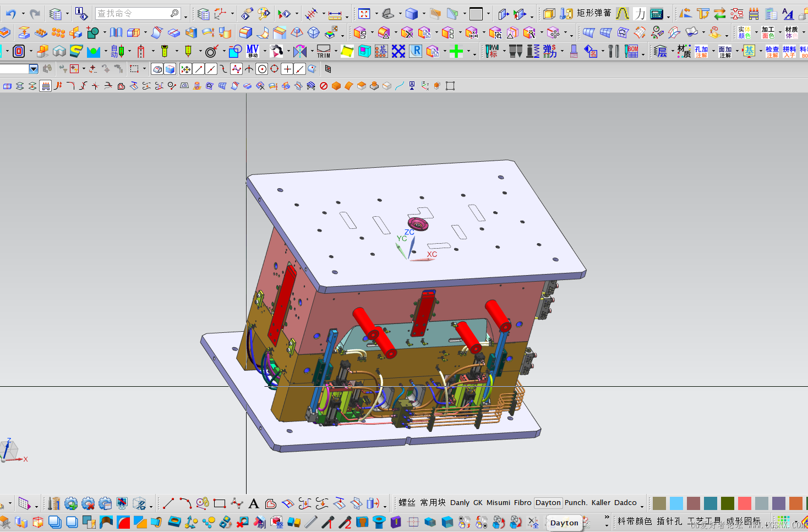Click the 矩形弹簧 rectangular spring tool
The height and width of the screenshot is (532, 808).
click(593, 13)
